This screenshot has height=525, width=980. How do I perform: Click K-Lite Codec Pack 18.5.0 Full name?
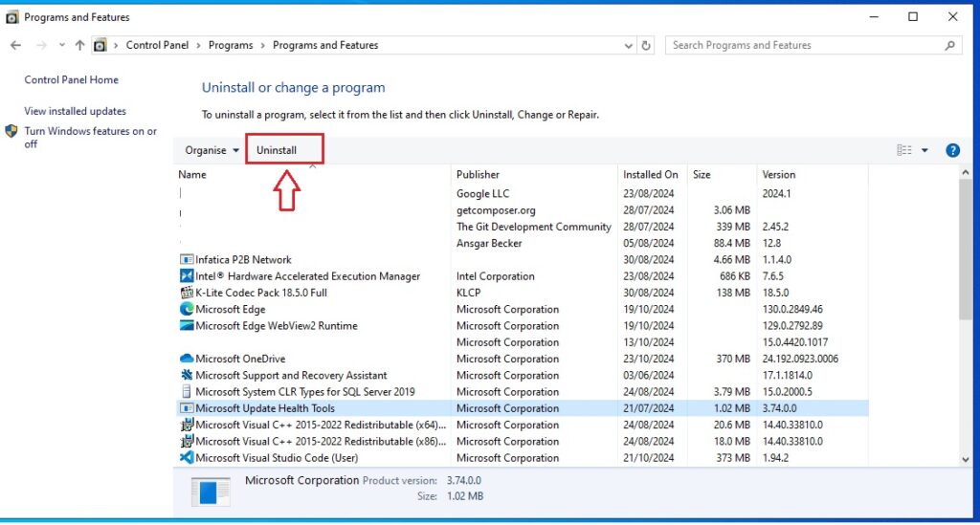pos(261,293)
